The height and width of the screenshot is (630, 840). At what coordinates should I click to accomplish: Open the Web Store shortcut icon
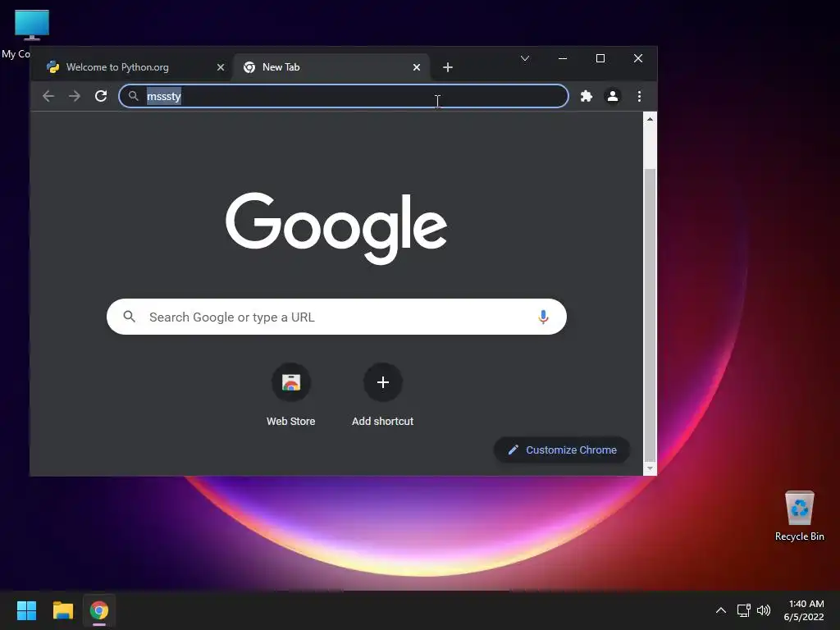(291, 382)
